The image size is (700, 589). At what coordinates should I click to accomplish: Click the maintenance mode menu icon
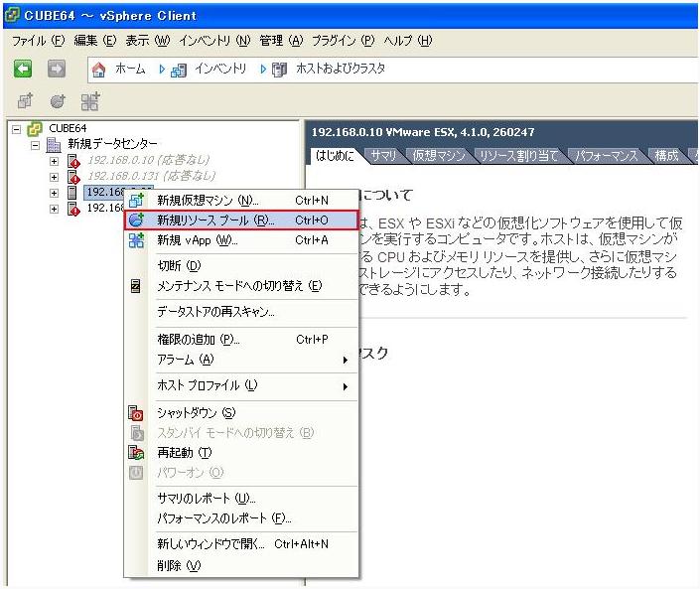[135, 286]
